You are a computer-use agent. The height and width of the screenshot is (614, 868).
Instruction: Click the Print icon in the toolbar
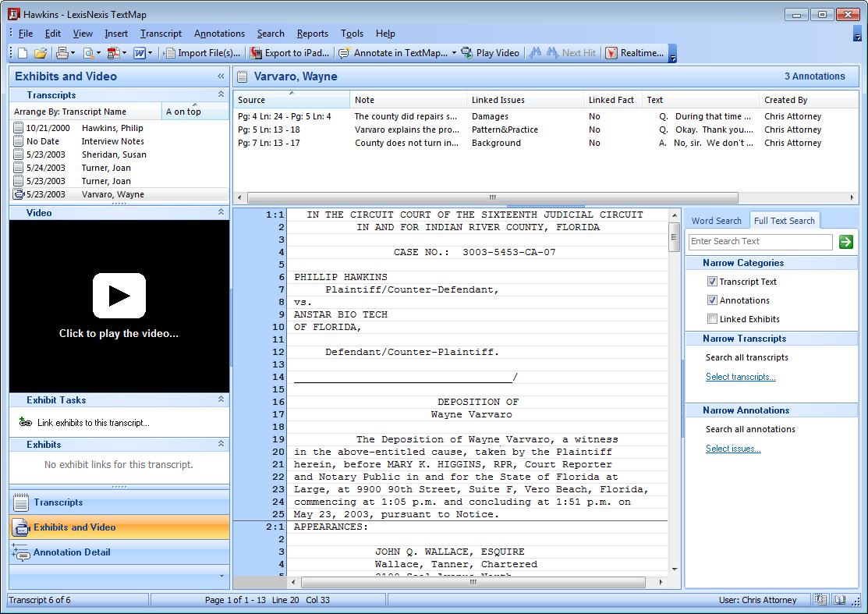tap(62, 53)
